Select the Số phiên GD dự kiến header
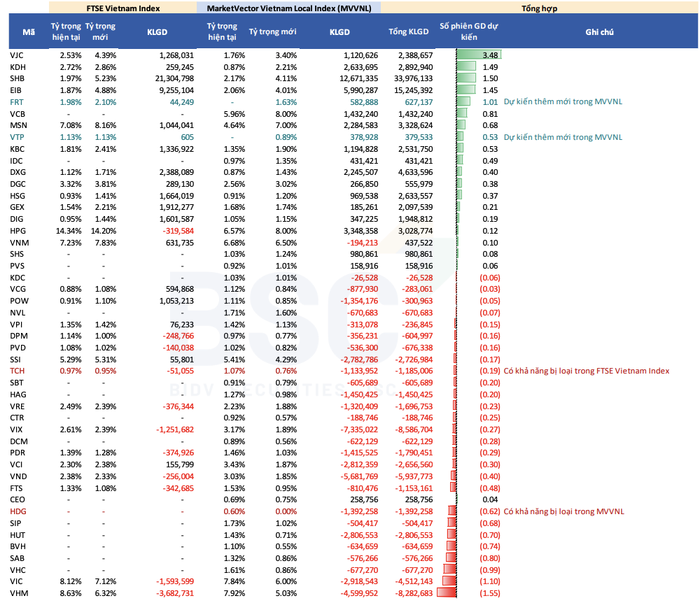700x603 pixels. pos(469,31)
